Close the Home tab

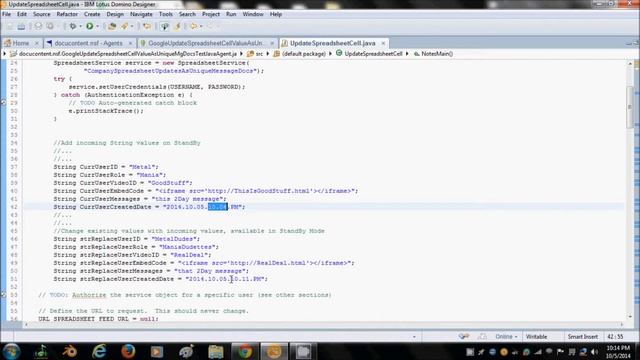37,43
